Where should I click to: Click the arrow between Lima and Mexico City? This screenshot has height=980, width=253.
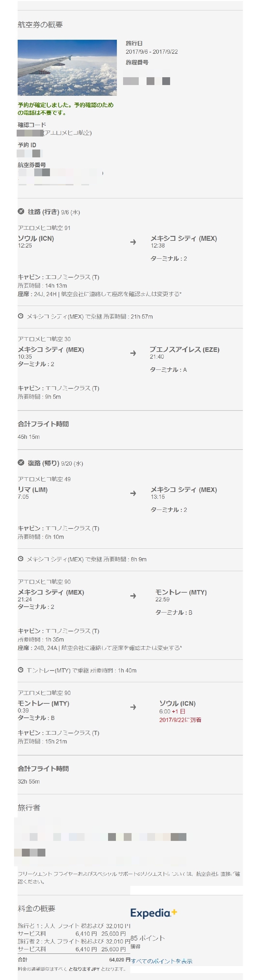(x=133, y=493)
